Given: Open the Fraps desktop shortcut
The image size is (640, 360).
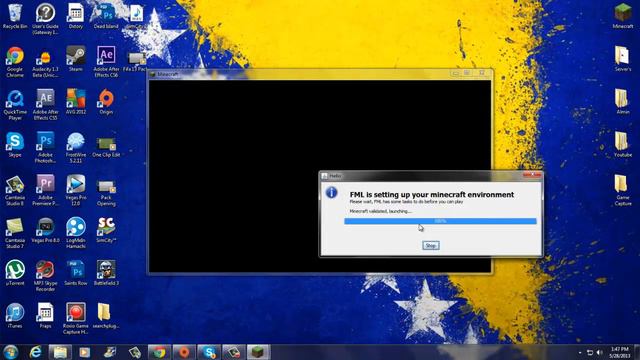Looking at the screenshot, I should tap(45, 316).
